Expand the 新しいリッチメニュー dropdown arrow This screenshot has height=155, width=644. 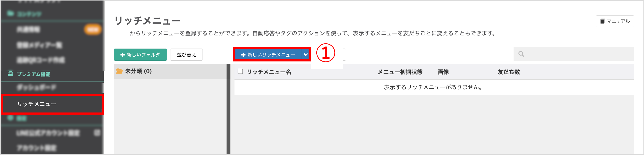305,54
